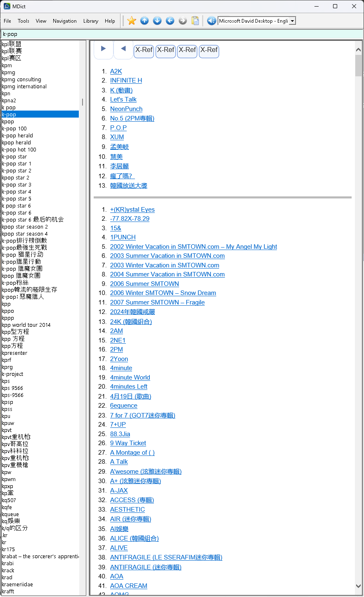Select 'k-pop star 6' in word list
The width and height of the screenshot is (364, 597).
coord(17,213)
